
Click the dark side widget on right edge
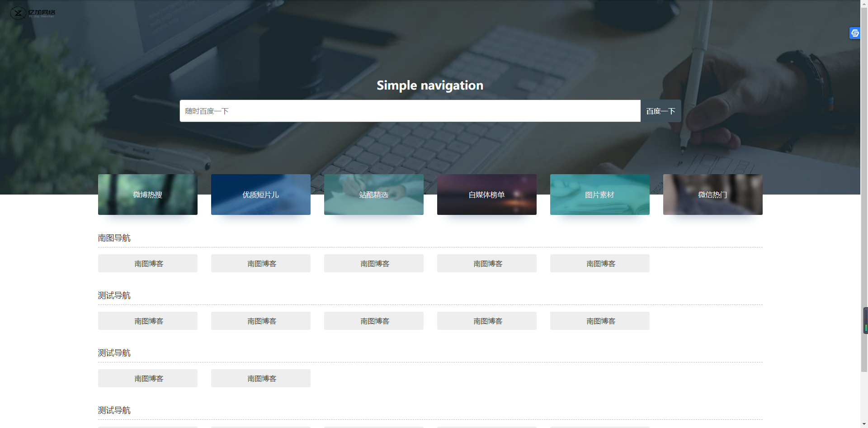pos(865,320)
